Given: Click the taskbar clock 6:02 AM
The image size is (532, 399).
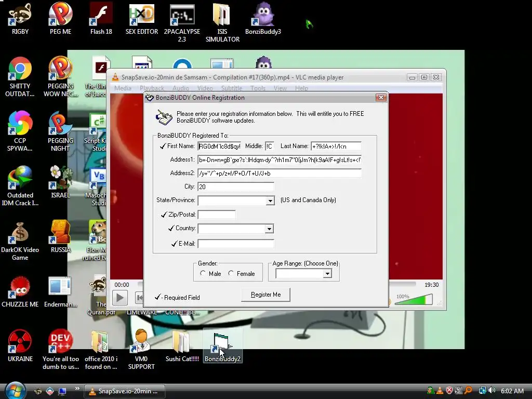Looking at the screenshot, I should pyautogui.click(x=512, y=391).
